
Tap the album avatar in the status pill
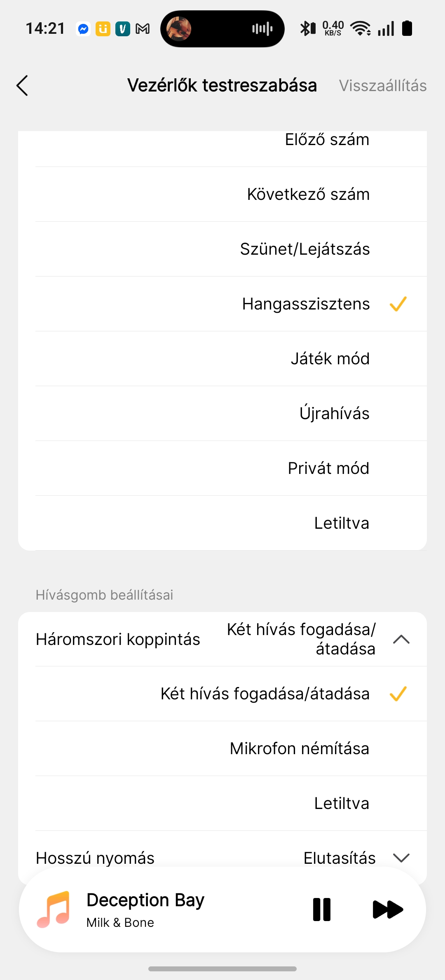[x=178, y=29]
